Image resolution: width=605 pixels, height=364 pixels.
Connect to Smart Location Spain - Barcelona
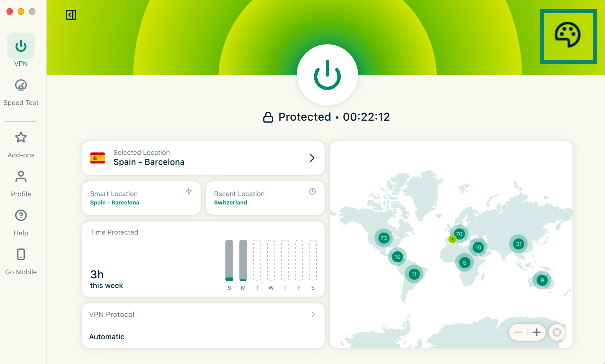coord(141,198)
